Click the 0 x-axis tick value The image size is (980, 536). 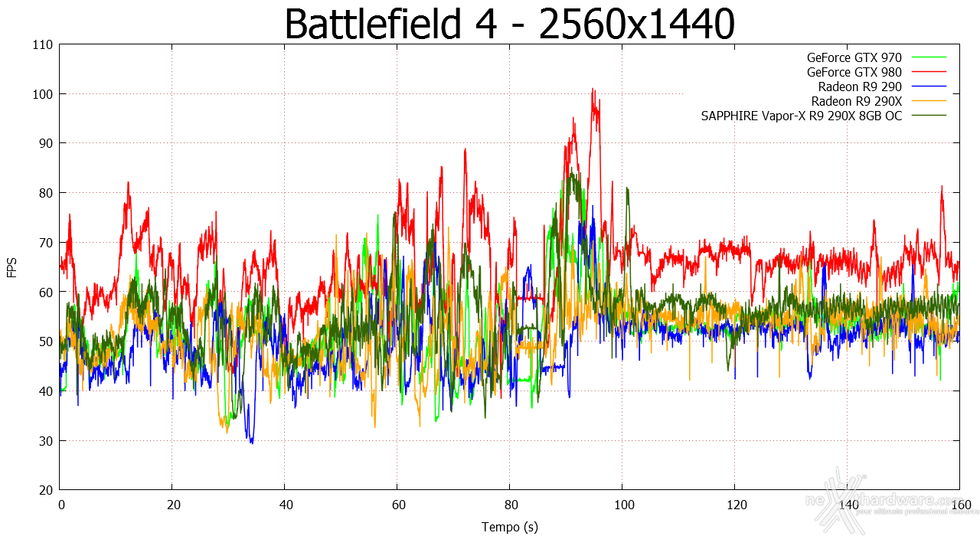[60, 505]
